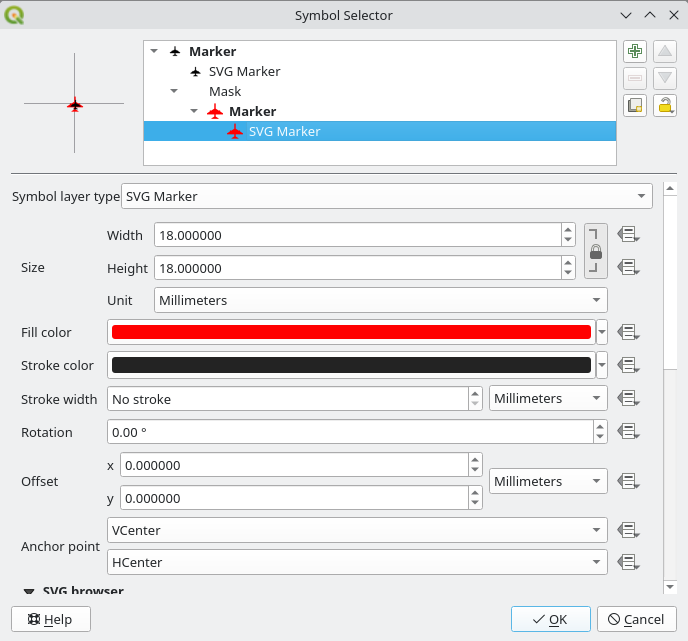Viewport: 688px width, 641px height.
Task: Toggle the symbol layer color lock icon
Action: (x=665, y=105)
